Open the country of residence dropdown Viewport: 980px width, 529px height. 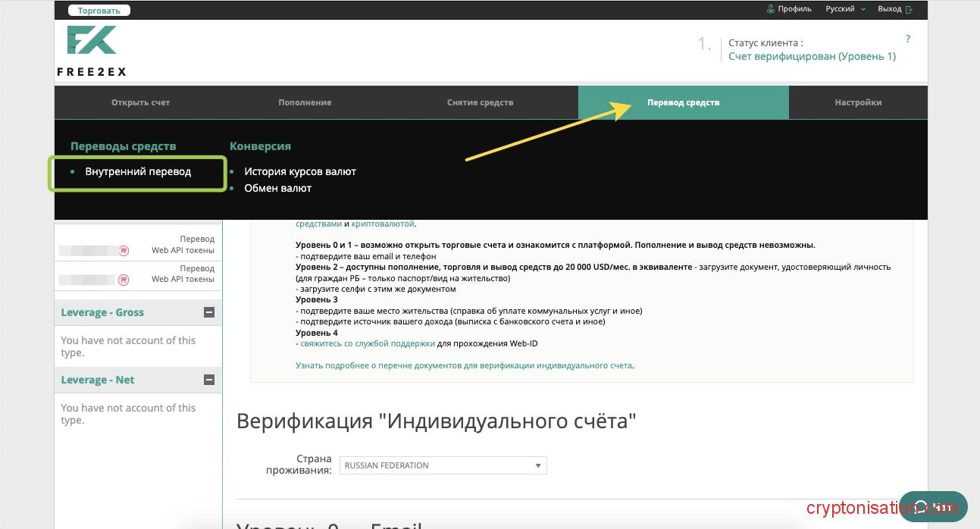[443, 465]
